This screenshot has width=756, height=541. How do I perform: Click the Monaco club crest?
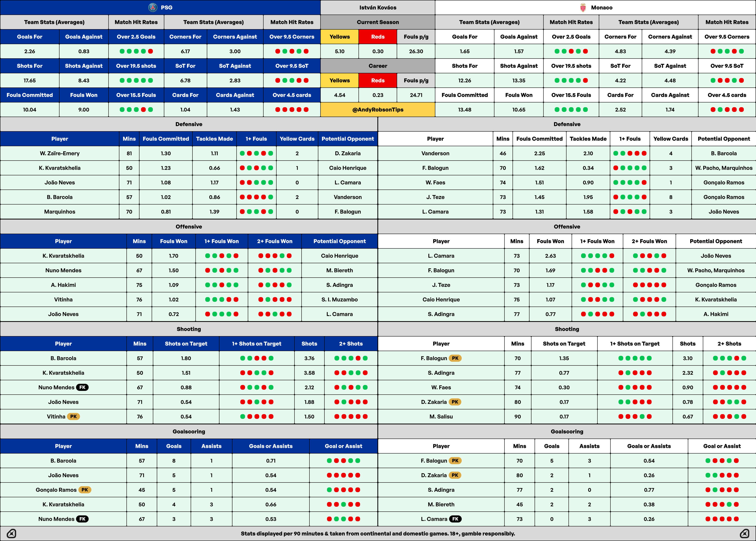tap(583, 7)
